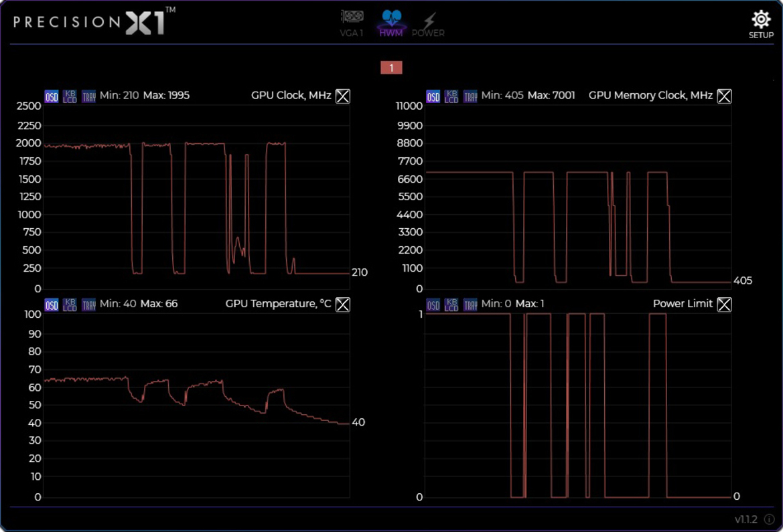The image size is (783, 532).
Task: Click the GPU Clock, MHz title
Action: (x=291, y=95)
